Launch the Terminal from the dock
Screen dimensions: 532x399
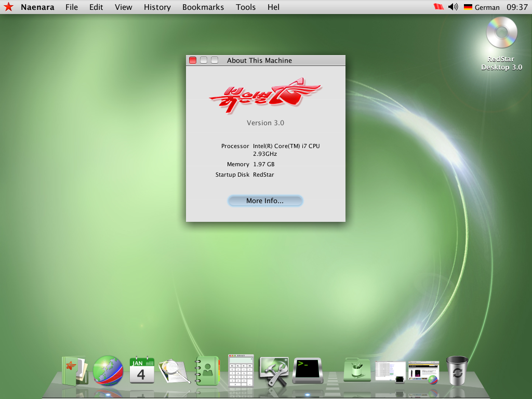(307, 370)
